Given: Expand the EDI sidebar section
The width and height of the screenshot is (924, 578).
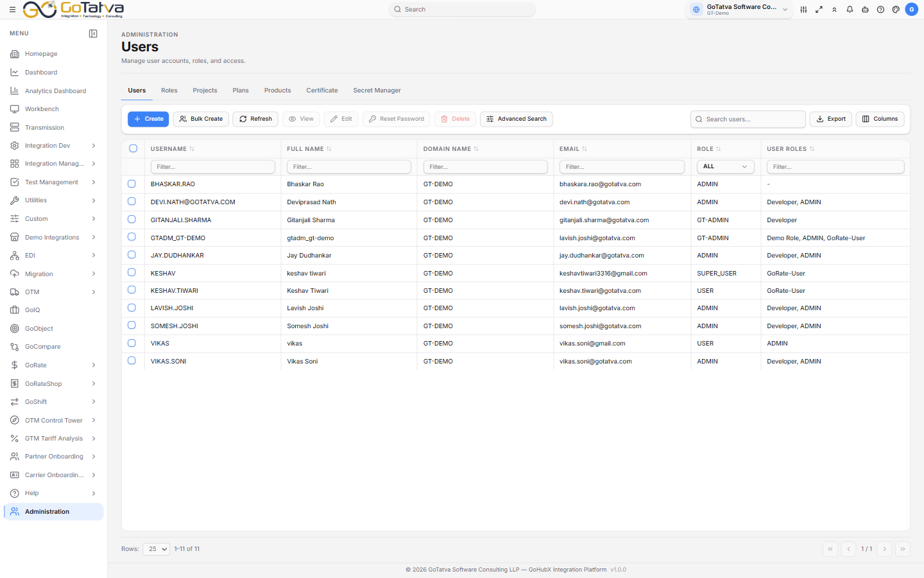Looking at the screenshot, I should pos(53,256).
